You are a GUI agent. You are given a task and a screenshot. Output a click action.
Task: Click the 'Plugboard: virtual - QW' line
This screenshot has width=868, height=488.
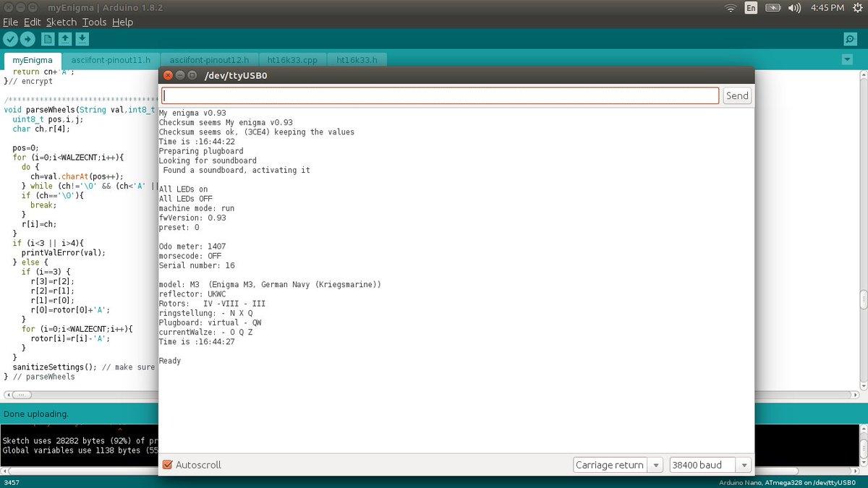click(x=210, y=322)
